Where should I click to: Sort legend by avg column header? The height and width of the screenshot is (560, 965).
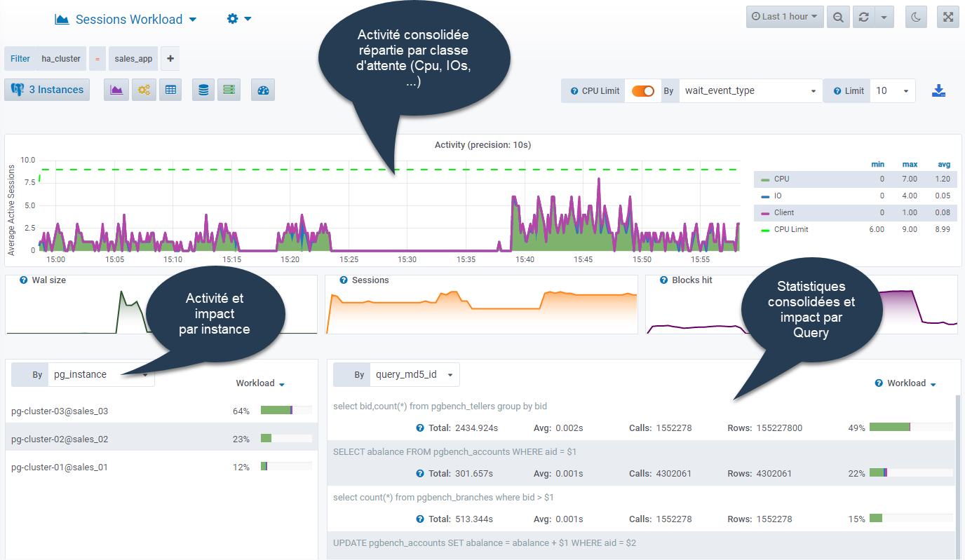[944, 165]
